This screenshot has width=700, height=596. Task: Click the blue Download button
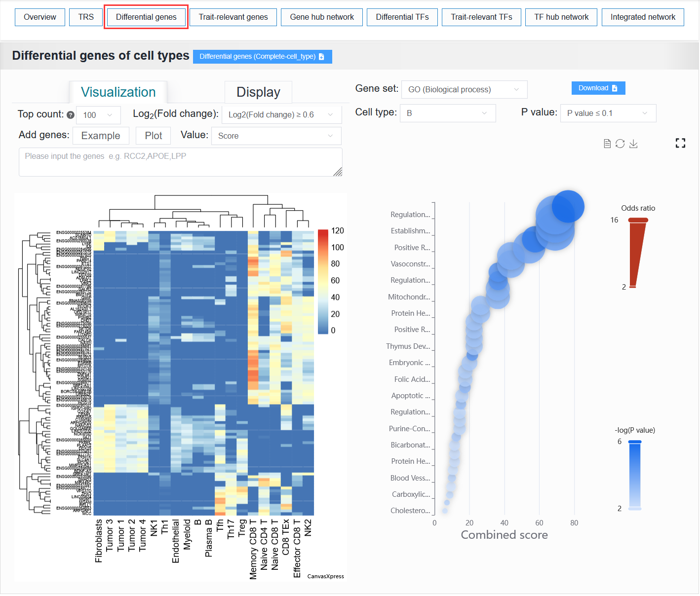[598, 88]
